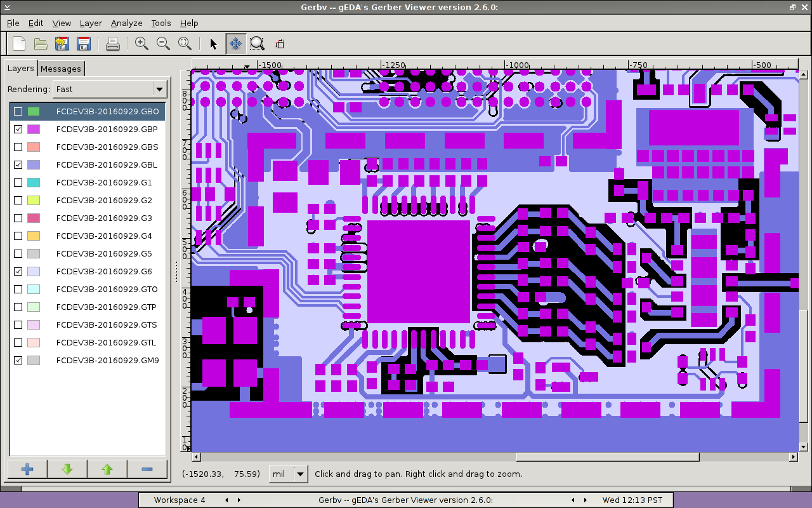Enable the FCDEV3B-20160929.GBO layer checkbox

(x=18, y=112)
